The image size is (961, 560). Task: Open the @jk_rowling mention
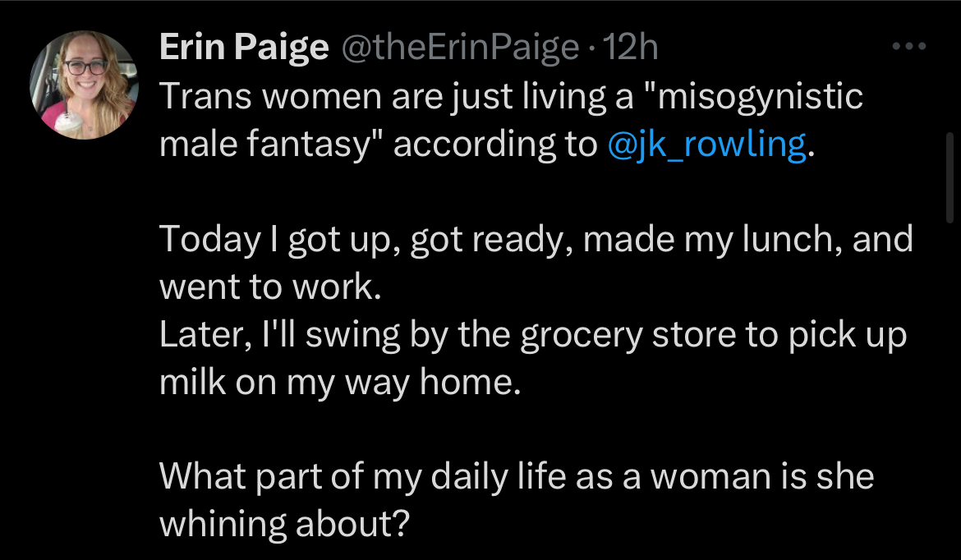pos(706,145)
